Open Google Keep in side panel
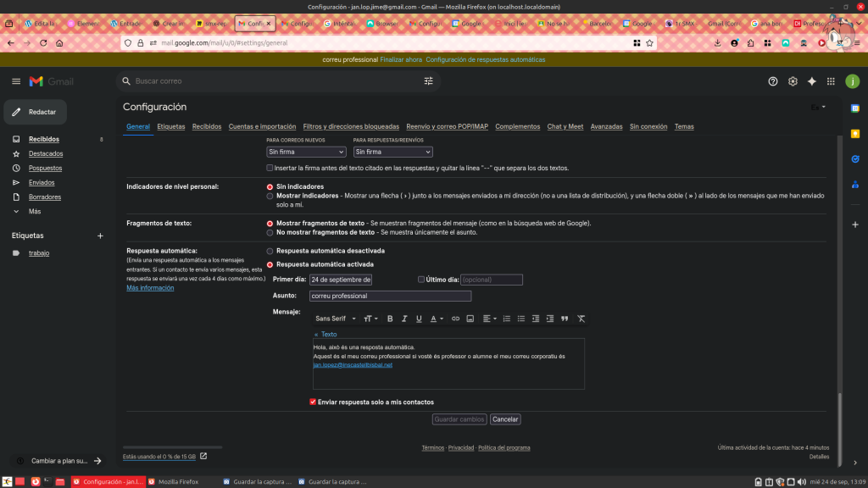The image size is (868, 488). [x=855, y=133]
